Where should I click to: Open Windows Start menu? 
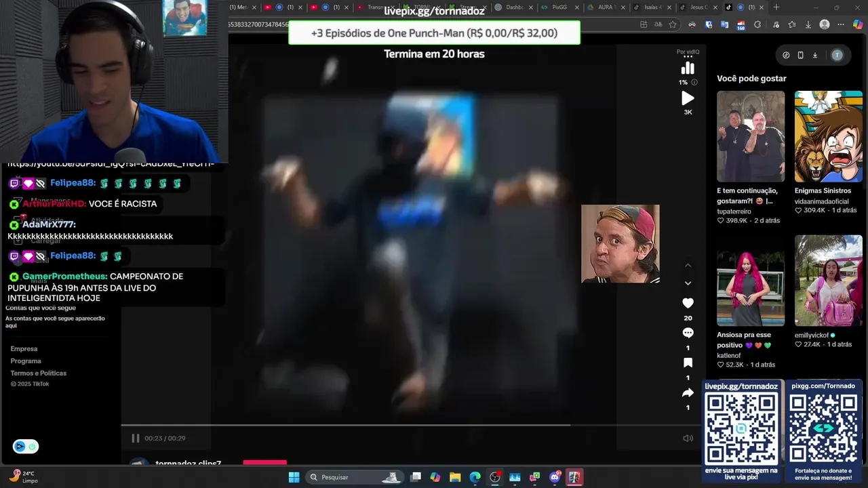[x=294, y=477]
